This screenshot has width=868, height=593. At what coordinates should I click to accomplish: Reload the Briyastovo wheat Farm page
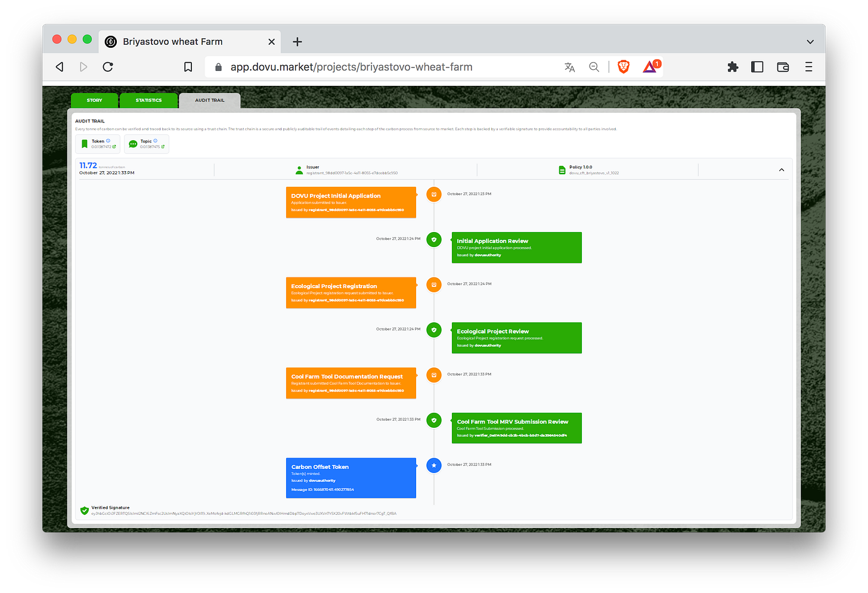tap(108, 67)
